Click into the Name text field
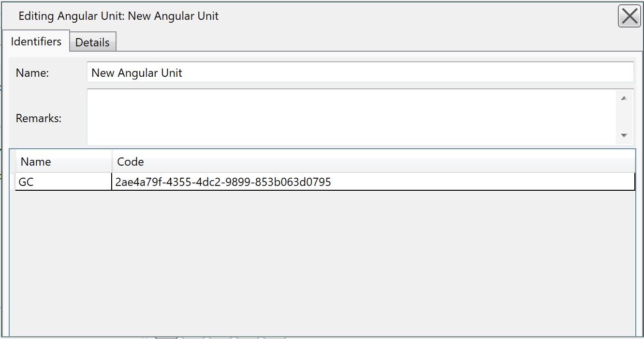The image size is (644, 339). point(360,72)
